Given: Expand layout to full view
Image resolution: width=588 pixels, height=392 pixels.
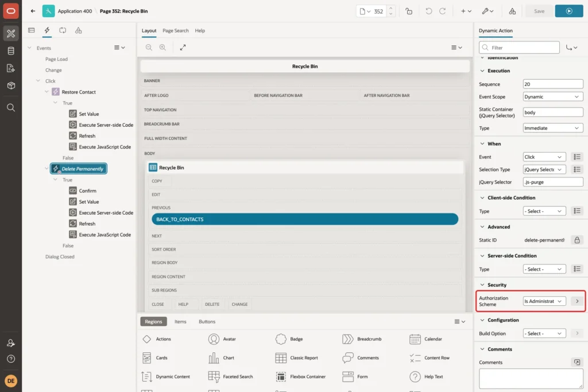Looking at the screenshot, I should [x=183, y=47].
